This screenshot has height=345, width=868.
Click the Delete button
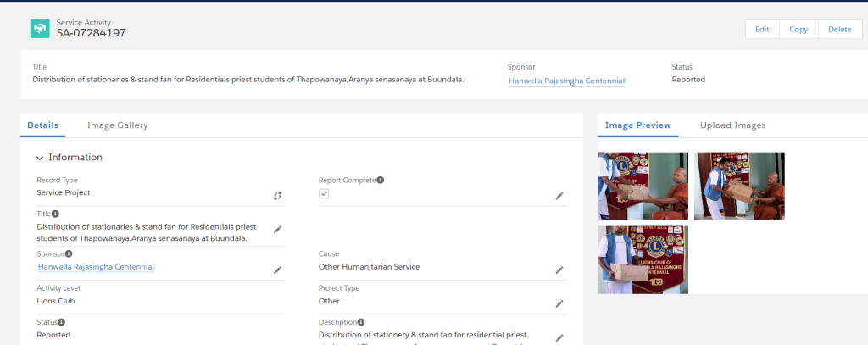tap(840, 30)
